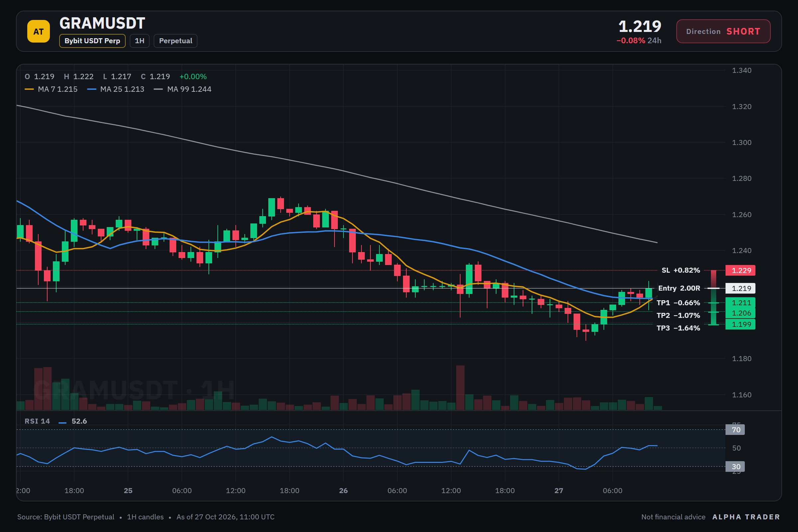798x532 pixels.
Task: Click the L 1.217 low value
Action: pos(117,77)
